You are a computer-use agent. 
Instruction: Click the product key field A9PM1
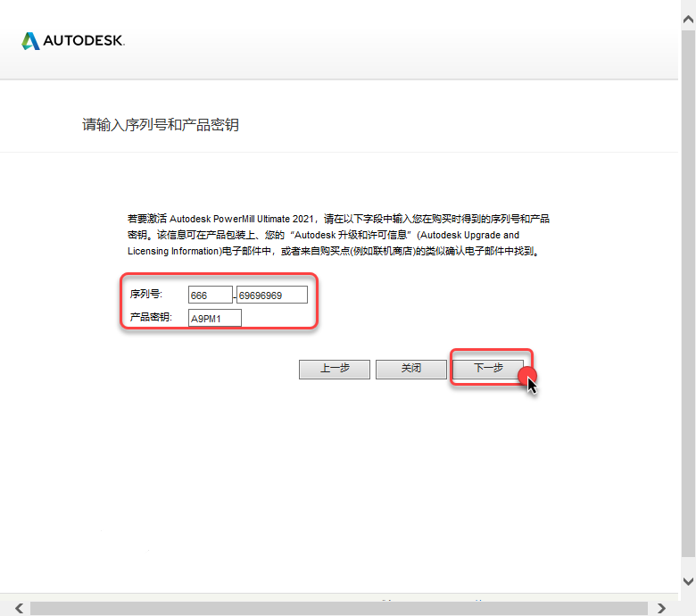click(215, 318)
